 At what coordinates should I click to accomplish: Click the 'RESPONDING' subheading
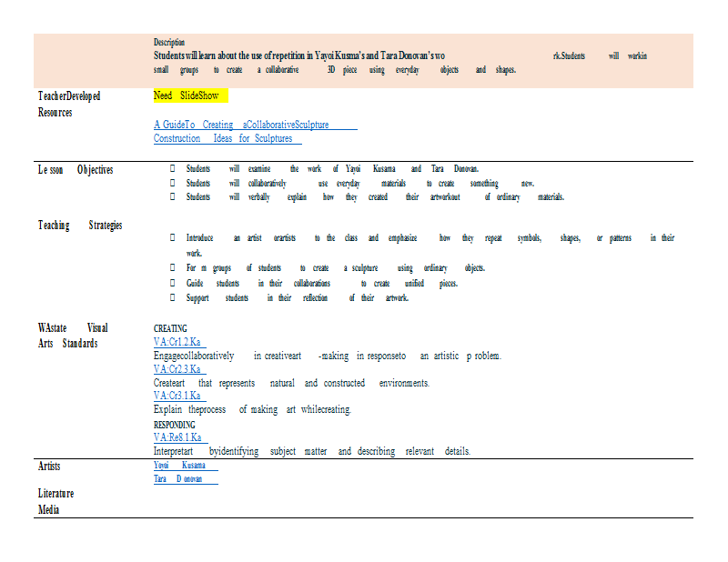pos(175,425)
